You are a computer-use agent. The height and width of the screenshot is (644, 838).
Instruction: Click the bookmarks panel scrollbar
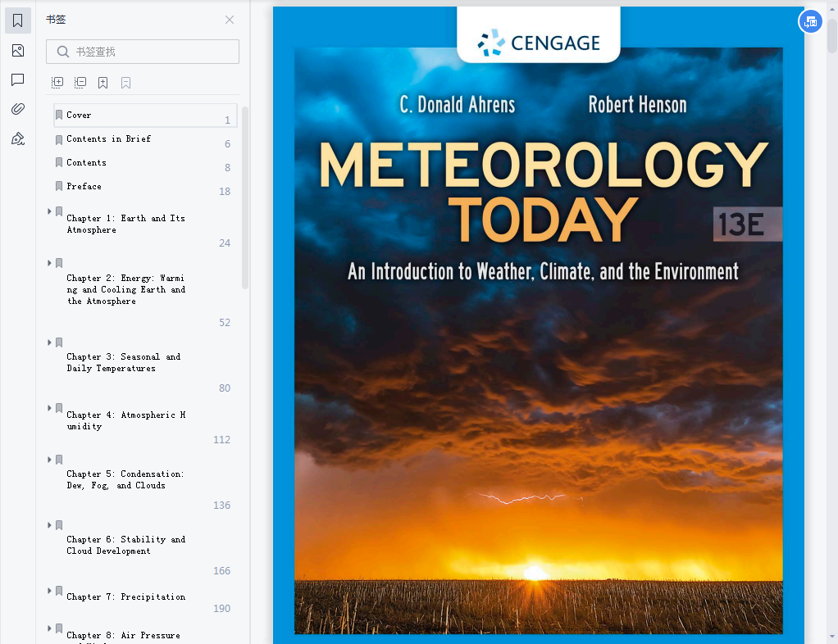(245, 197)
